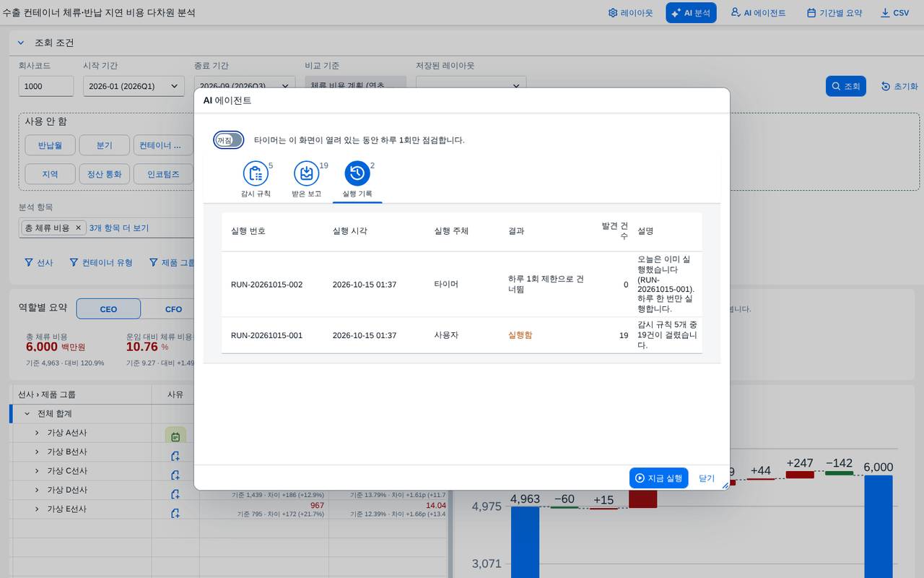Reset filters with 초기화
This screenshot has width=924, height=578.
pyautogui.click(x=899, y=86)
